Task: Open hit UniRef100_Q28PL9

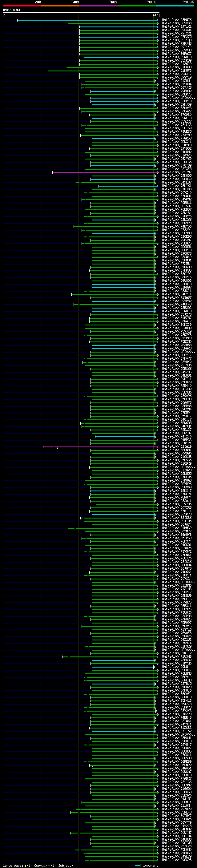Action: pos(177,101)
